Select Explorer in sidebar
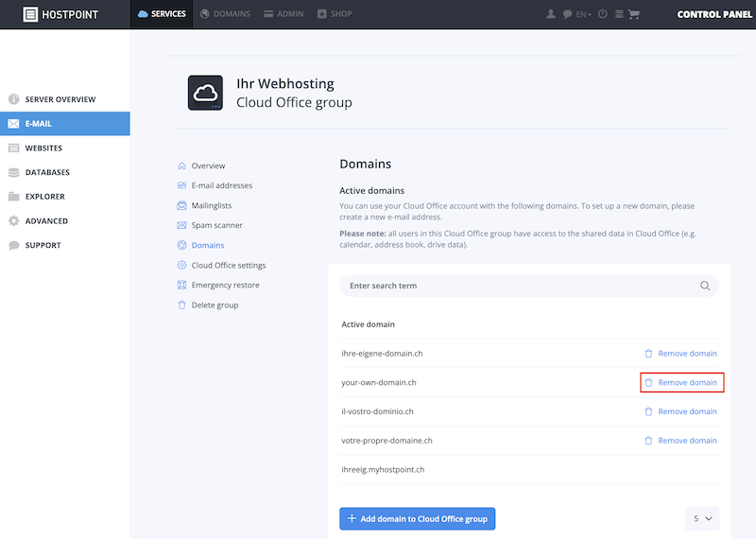Viewport: 756px width, 539px height. (65, 197)
